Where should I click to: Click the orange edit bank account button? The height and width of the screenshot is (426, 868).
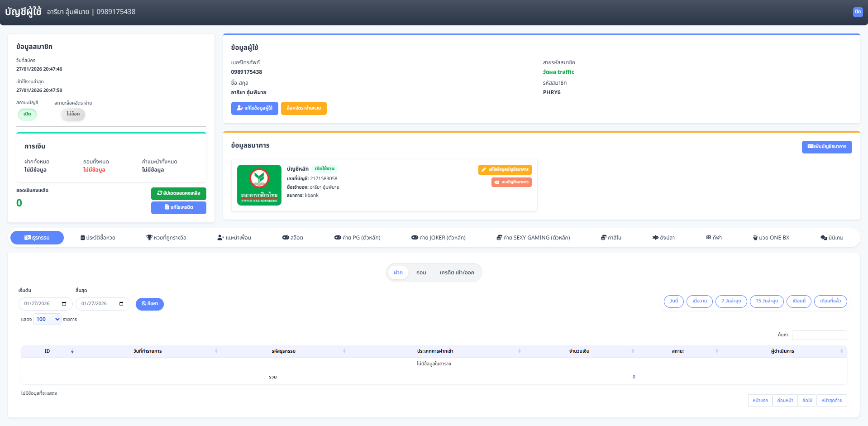(505, 169)
